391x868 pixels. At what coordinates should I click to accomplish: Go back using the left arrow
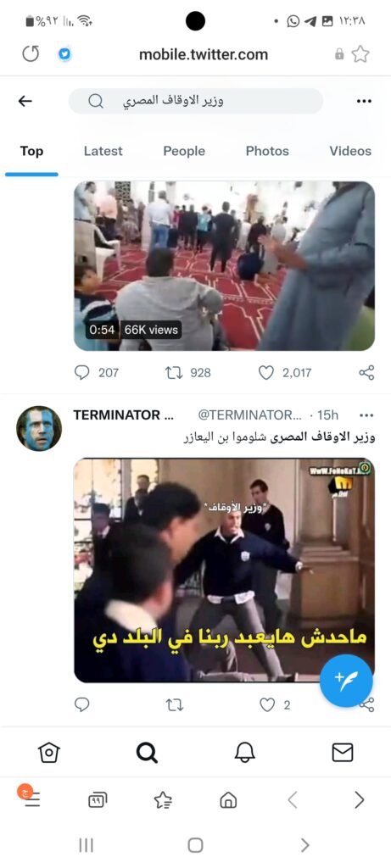(25, 101)
